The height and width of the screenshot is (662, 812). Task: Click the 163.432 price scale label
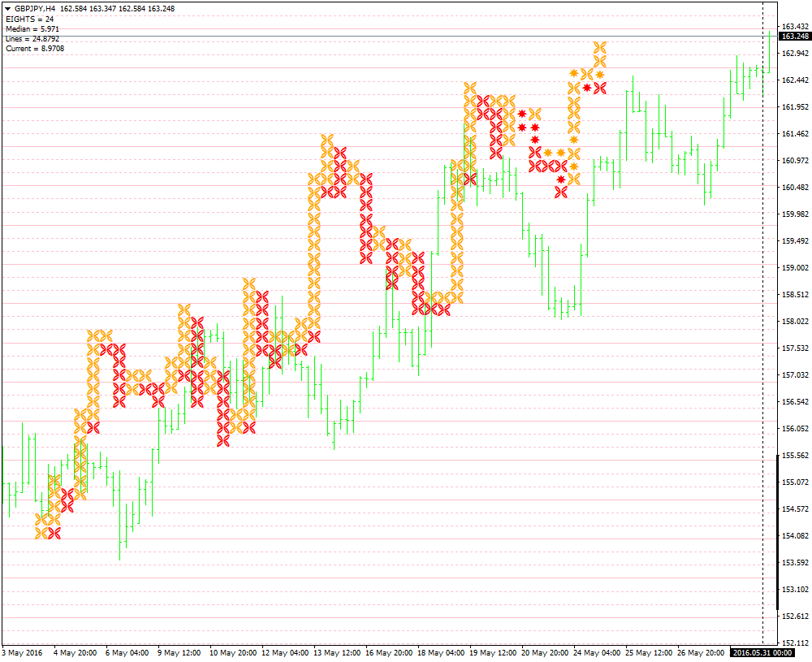[x=795, y=27]
